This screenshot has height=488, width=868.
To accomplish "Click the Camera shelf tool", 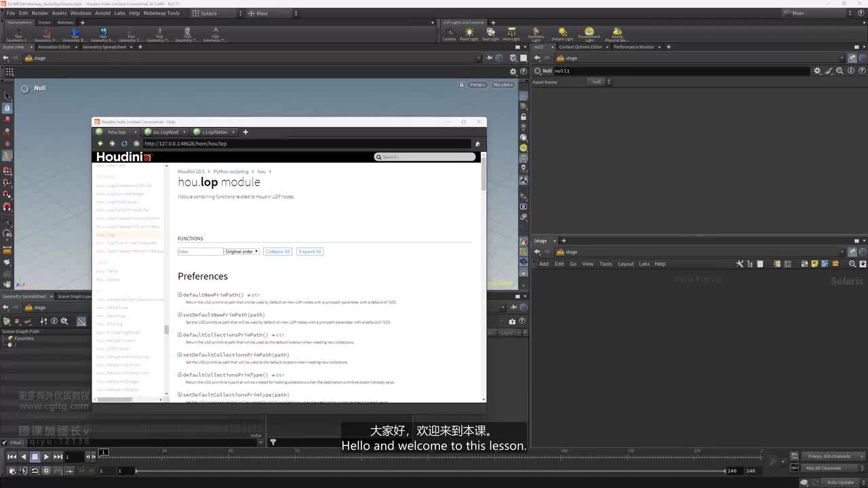I will coord(449,34).
